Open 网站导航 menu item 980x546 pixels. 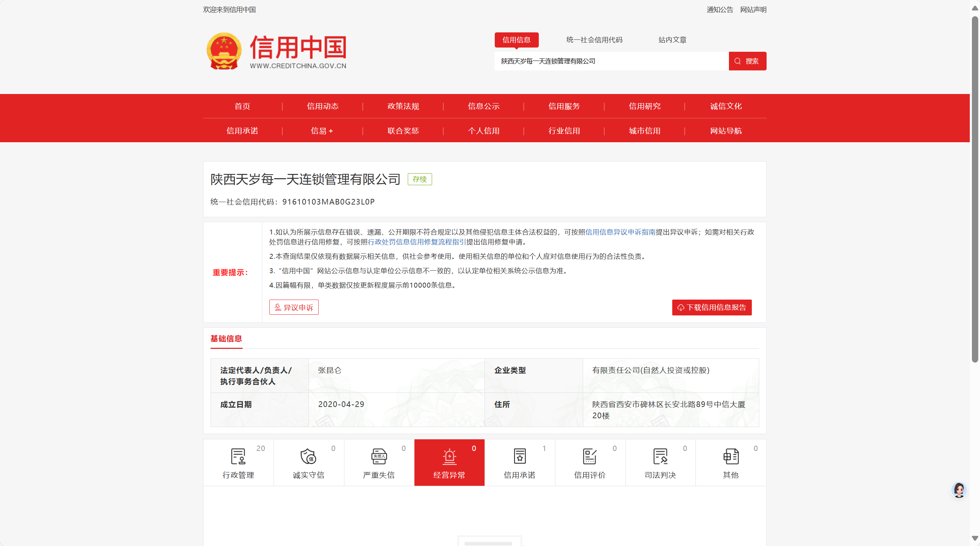726,131
